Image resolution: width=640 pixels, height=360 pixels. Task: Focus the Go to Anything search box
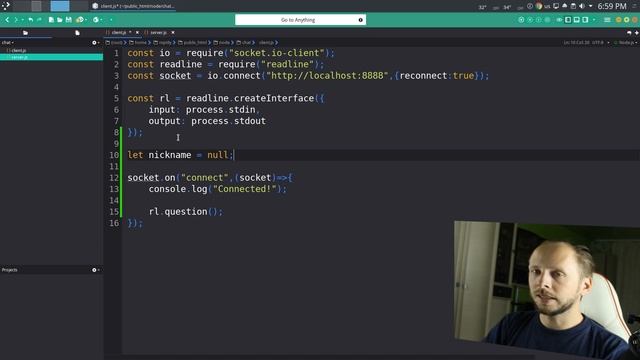[300, 20]
